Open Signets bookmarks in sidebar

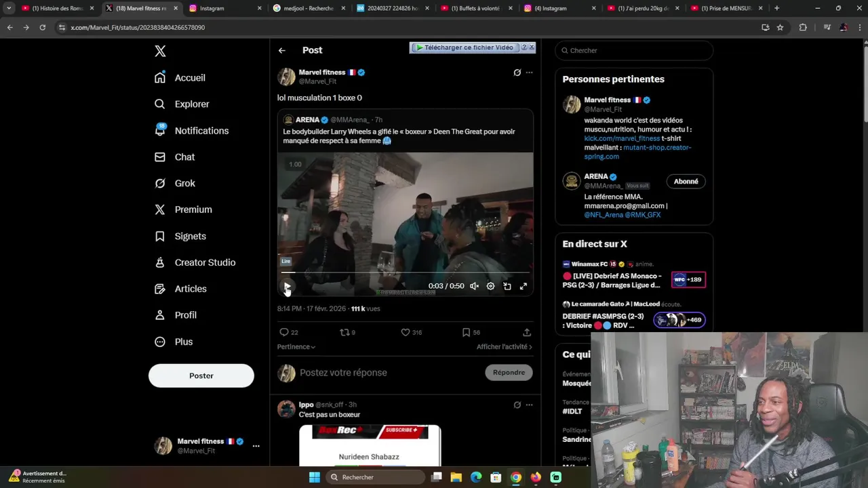[x=180, y=236]
